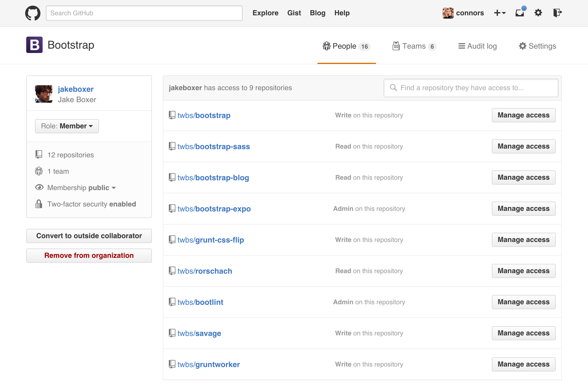Screen dimensions: 588x384
Task: Open account settings gear icon in header
Action: click(538, 13)
